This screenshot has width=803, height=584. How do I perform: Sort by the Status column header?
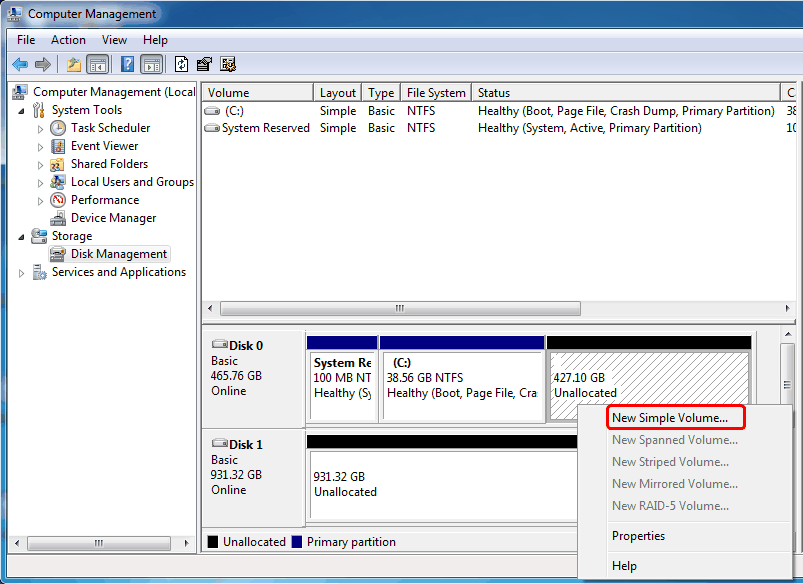click(626, 93)
